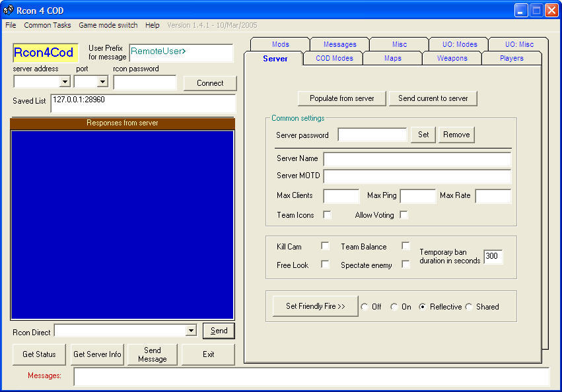This screenshot has height=392, width=562.
Task: Click the Max Rate field
Action: point(493,196)
